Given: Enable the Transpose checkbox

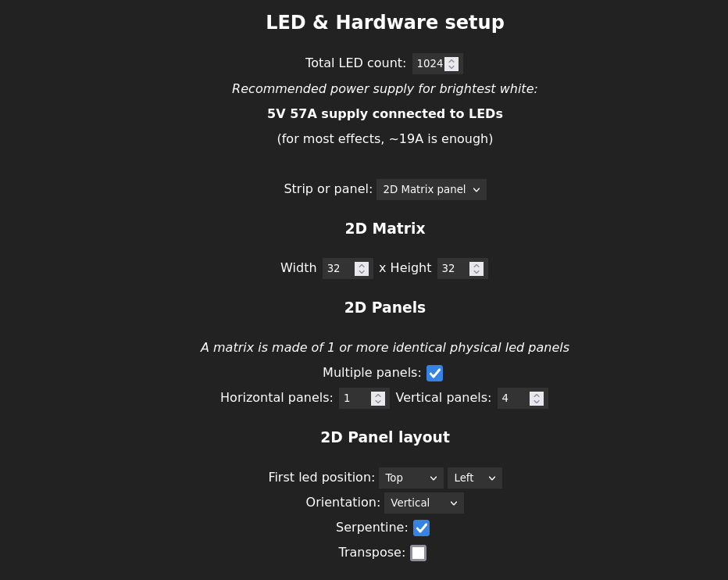Looking at the screenshot, I should pyautogui.click(x=418, y=553).
